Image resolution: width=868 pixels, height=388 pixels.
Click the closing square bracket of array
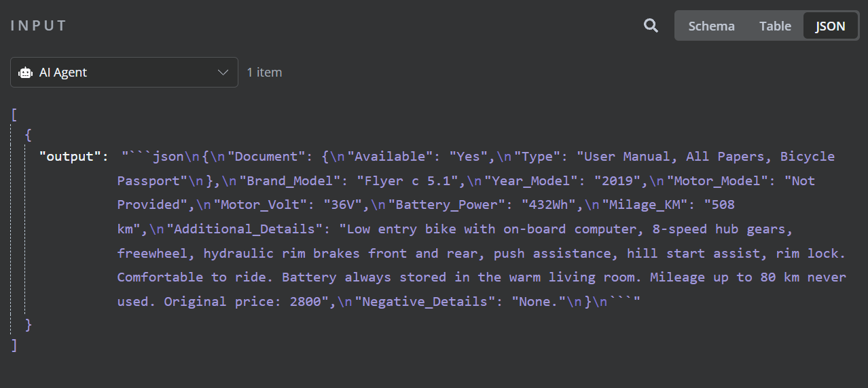click(14, 345)
